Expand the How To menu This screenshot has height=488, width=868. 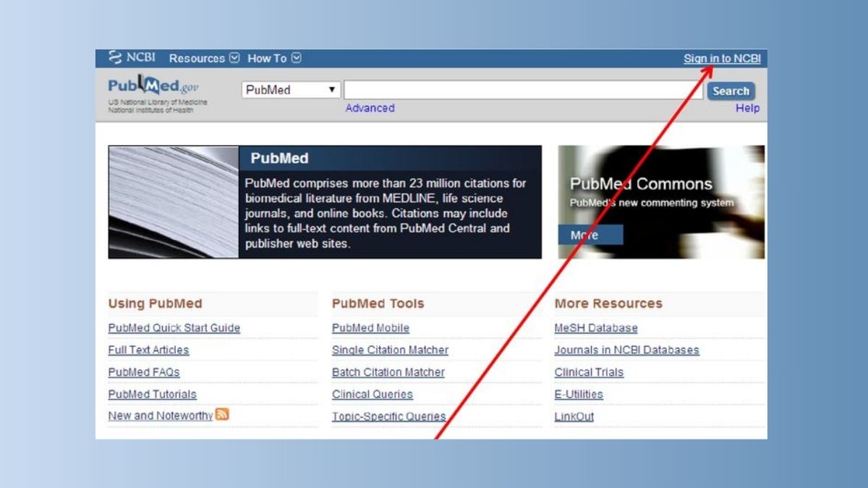[x=274, y=59]
